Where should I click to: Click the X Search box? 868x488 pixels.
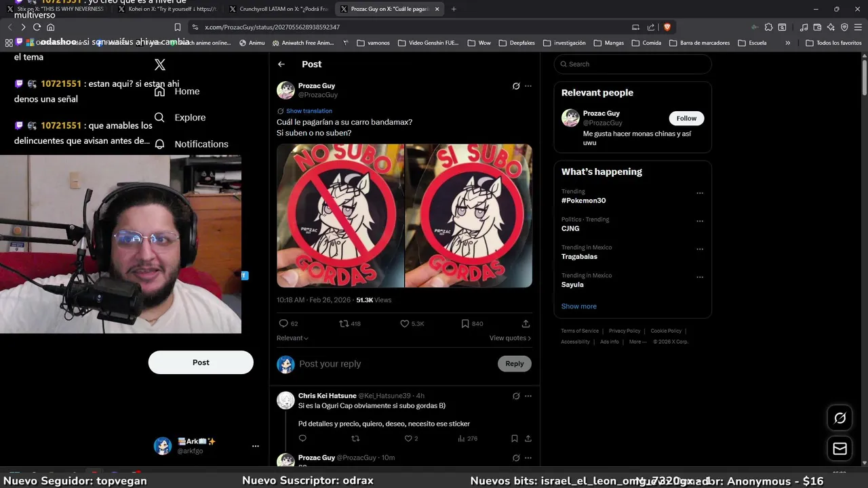pyautogui.click(x=633, y=64)
